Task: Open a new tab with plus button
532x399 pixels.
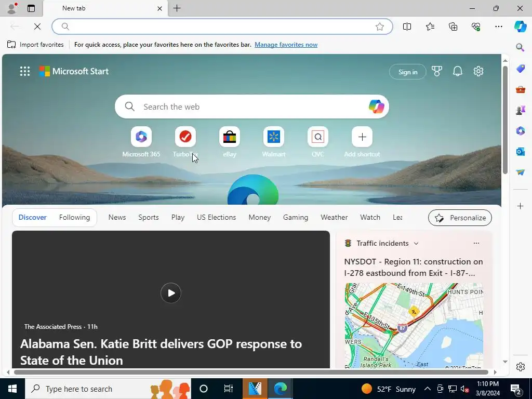Action: tap(177, 8)
